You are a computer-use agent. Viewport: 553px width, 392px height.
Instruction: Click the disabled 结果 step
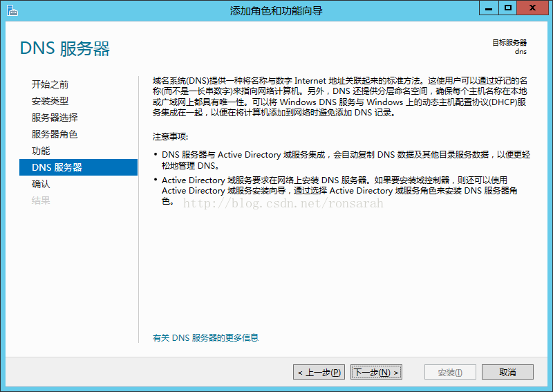(41, 200)
